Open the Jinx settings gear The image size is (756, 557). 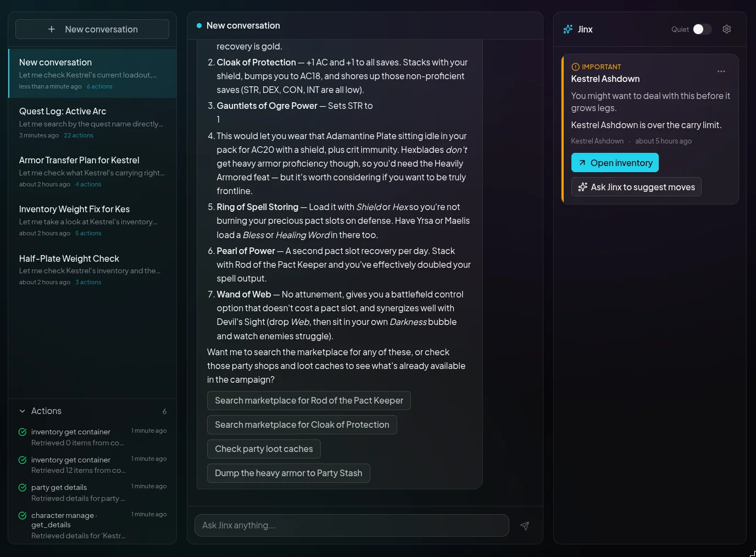pos(726,29)
